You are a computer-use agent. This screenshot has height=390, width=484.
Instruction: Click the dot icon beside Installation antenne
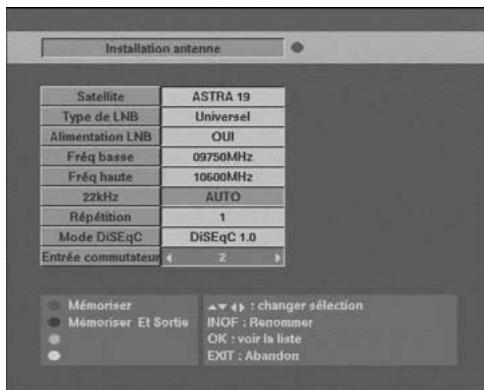pos(297,48)
